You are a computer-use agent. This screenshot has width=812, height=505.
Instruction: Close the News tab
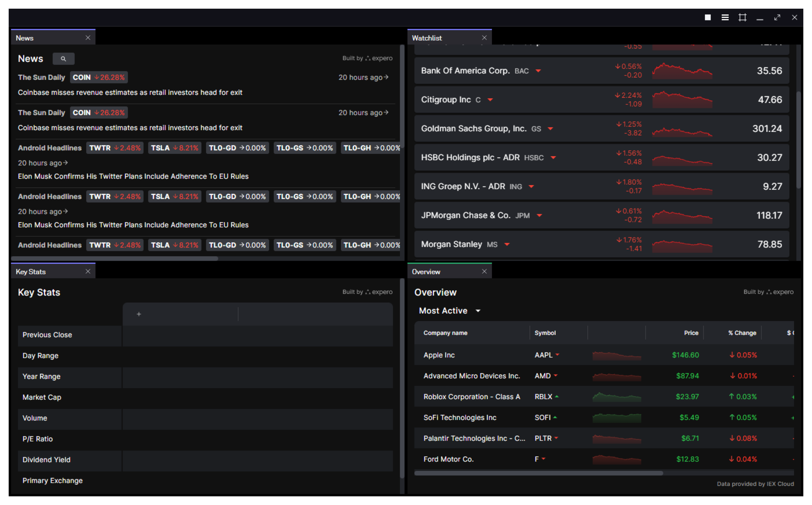click(88, 38)
